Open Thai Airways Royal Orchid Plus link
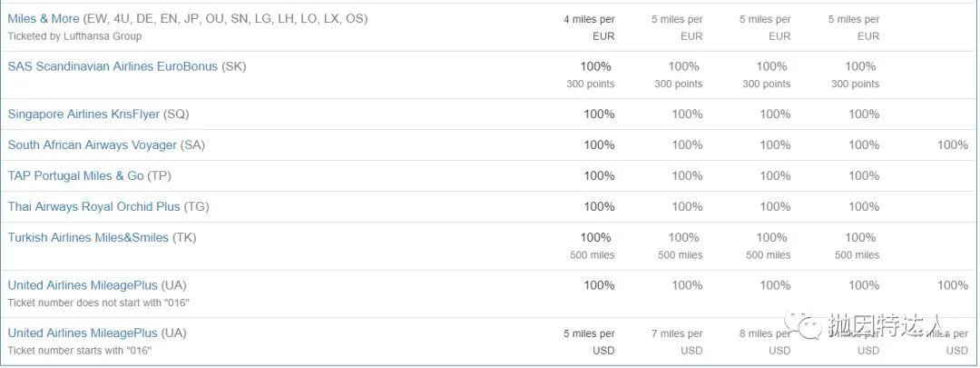The width and height of the screenshot is (980, 368). click(93, 206)
